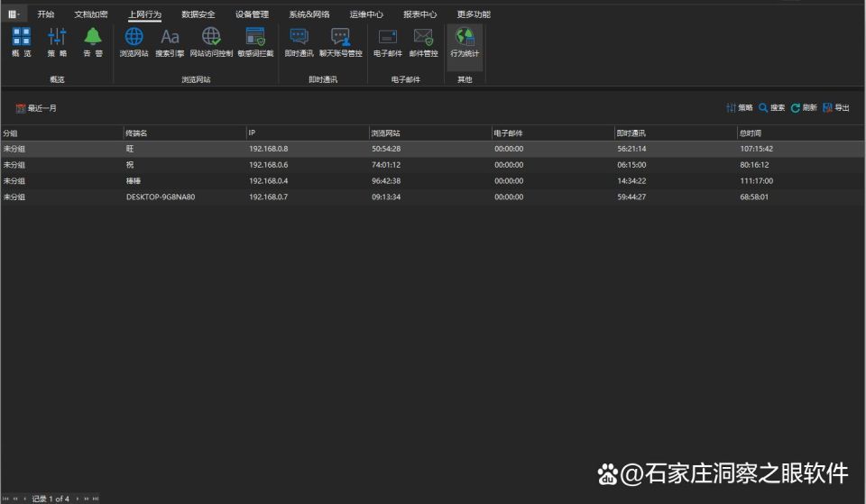Screen dimensions: 866x504
Task: Open the 更多功能 tab
Action: [x=474, y=14]
